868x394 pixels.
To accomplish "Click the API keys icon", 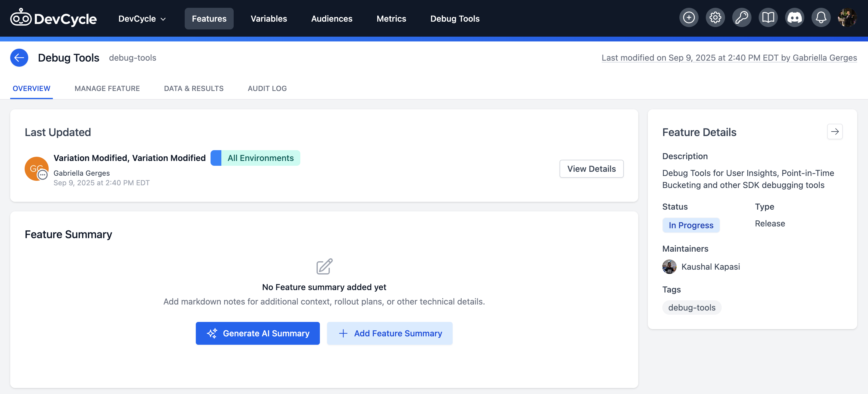I will click(x=742, y=17).
